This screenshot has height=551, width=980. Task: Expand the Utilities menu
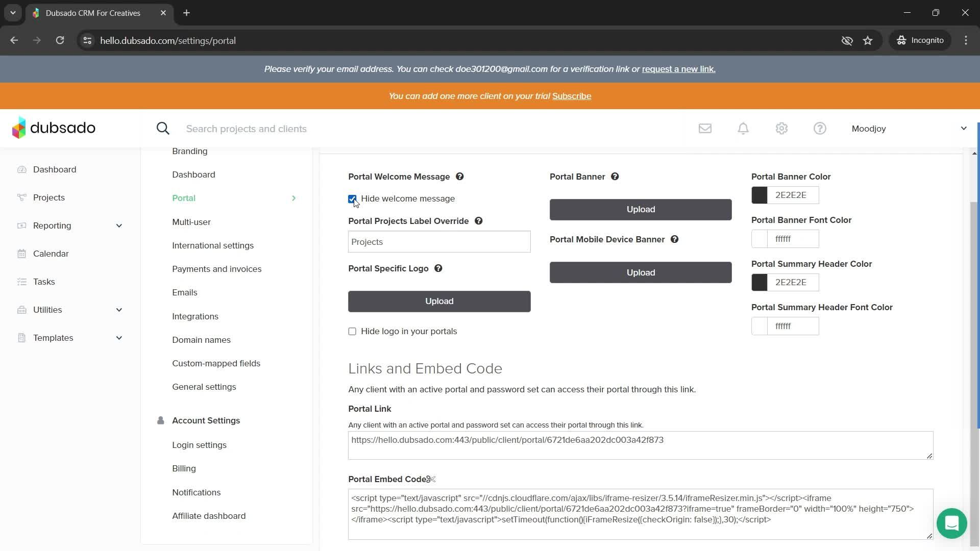(x=119, y=310)
